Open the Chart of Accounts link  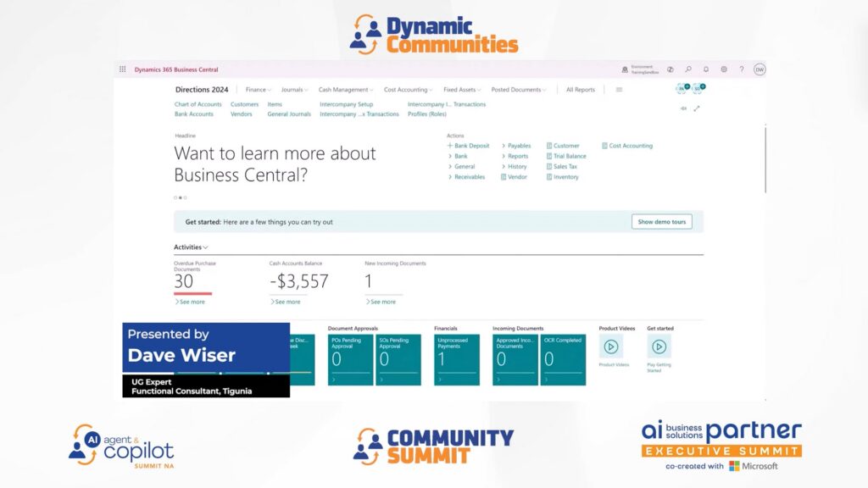point(198,104)
